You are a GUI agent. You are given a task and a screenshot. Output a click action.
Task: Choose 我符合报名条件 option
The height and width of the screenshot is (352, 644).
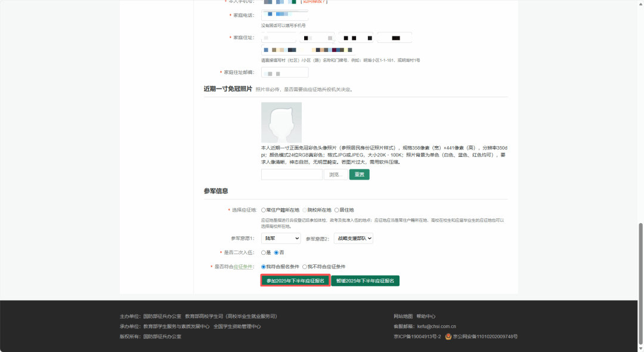(x=264, y=267)
